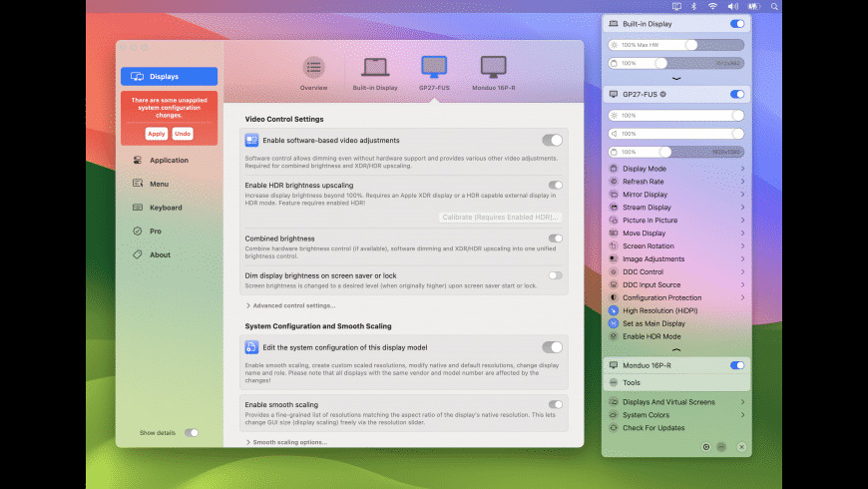Turn off the GP27-FUS display switch
868x489 pixels.
point(737,94)
